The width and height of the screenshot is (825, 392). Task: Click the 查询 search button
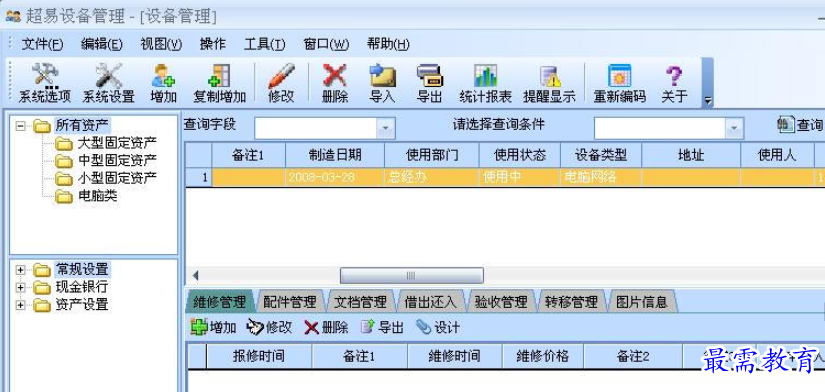pos(800,125)
